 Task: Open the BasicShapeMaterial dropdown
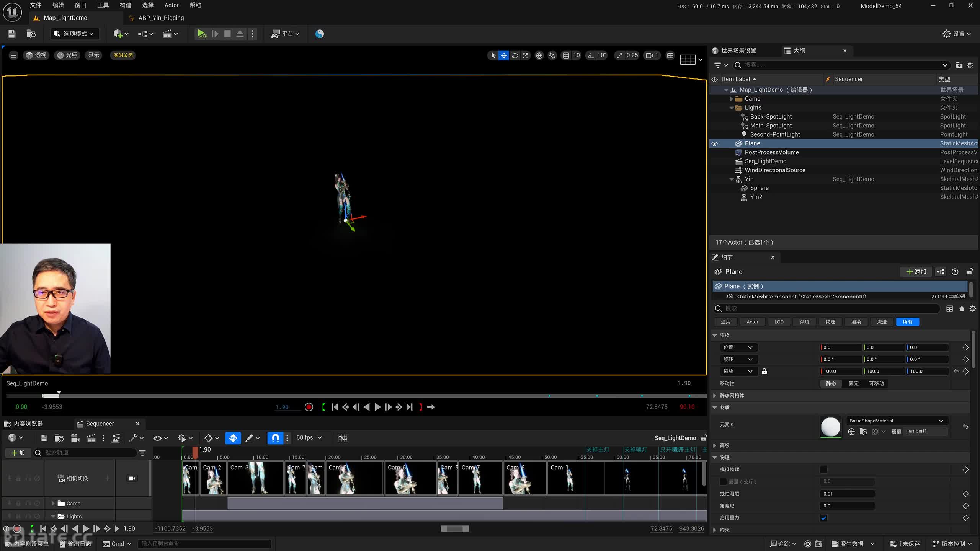(x=897, y=421)
